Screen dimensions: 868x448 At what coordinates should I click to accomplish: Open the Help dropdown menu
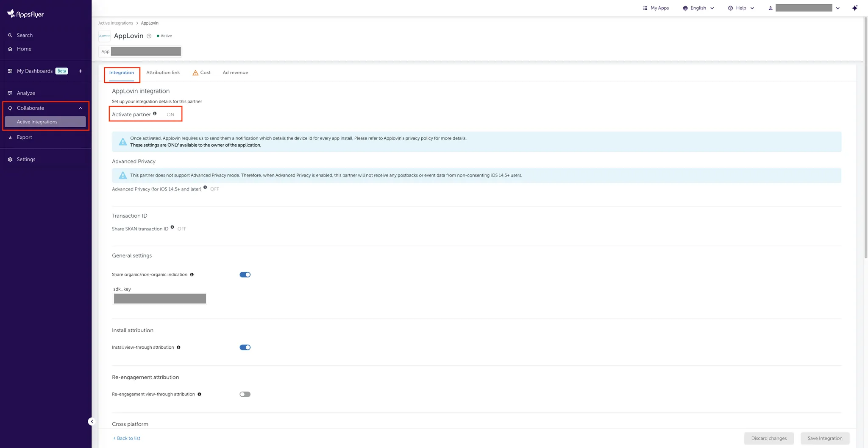coord(741,8)
